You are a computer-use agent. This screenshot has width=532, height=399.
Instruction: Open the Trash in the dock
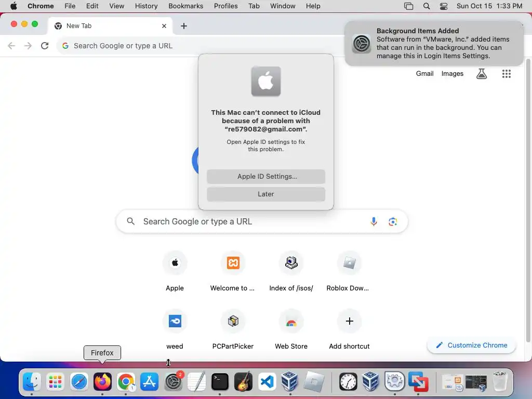point(500,382)
